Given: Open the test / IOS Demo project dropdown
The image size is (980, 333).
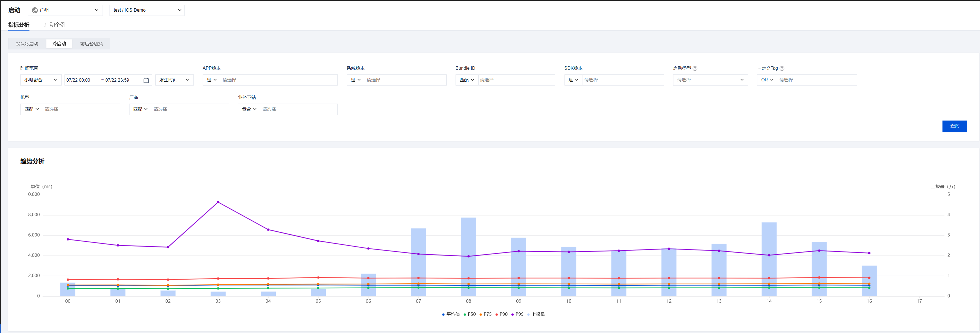Looking at the screenshot, I should (x=147, y=10).
